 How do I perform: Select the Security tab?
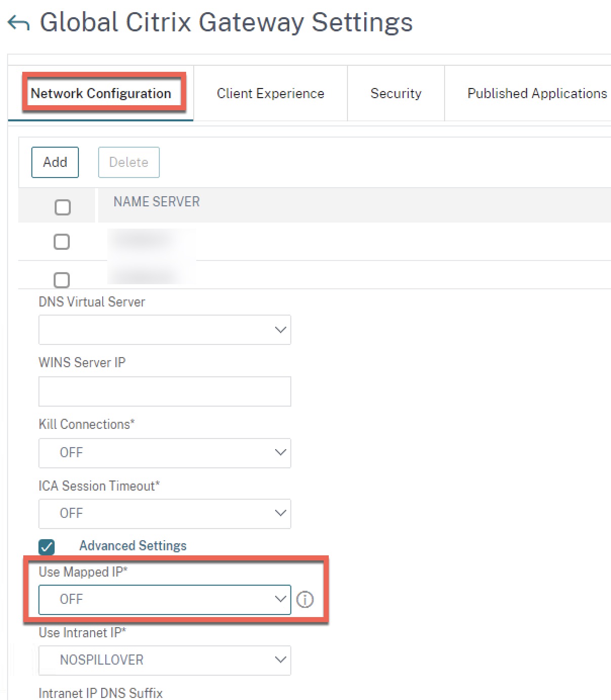pyautogui.click(x=396, y=93)
